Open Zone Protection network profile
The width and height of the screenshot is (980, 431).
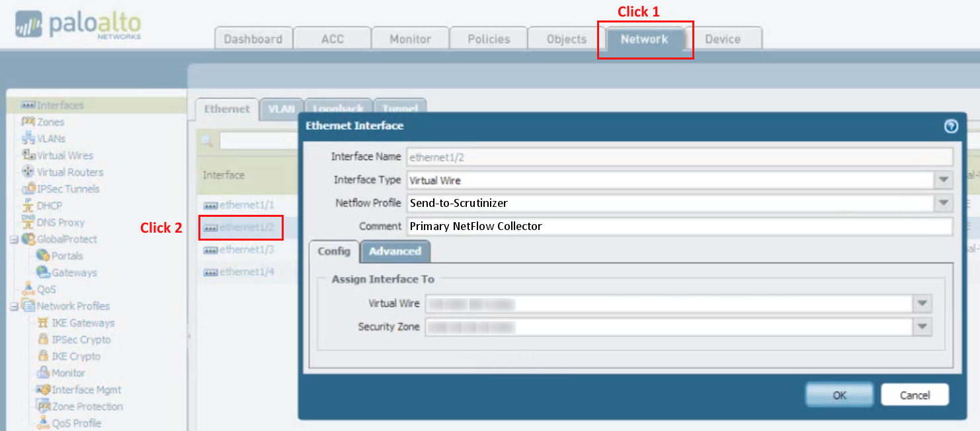click(87, 407)
